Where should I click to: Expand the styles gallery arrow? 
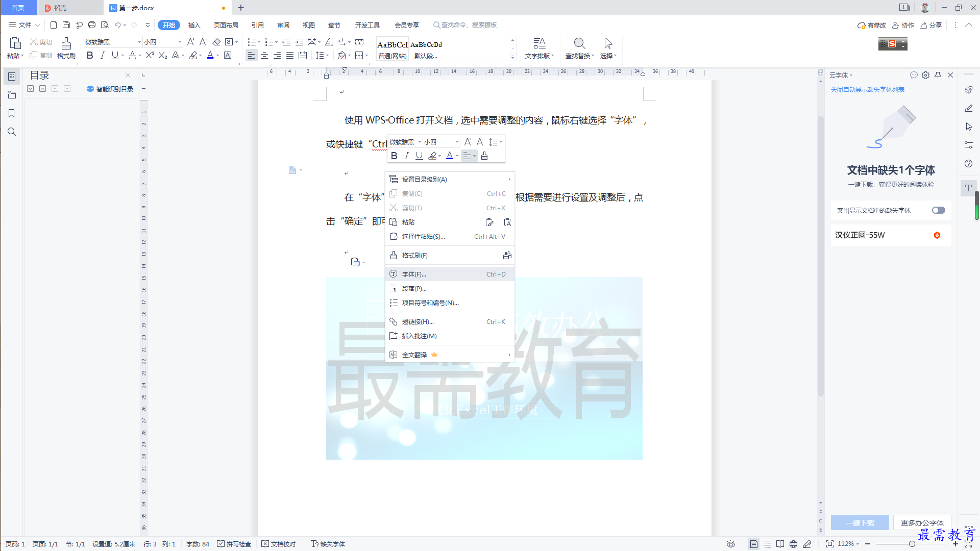click(x=512, y=57)
